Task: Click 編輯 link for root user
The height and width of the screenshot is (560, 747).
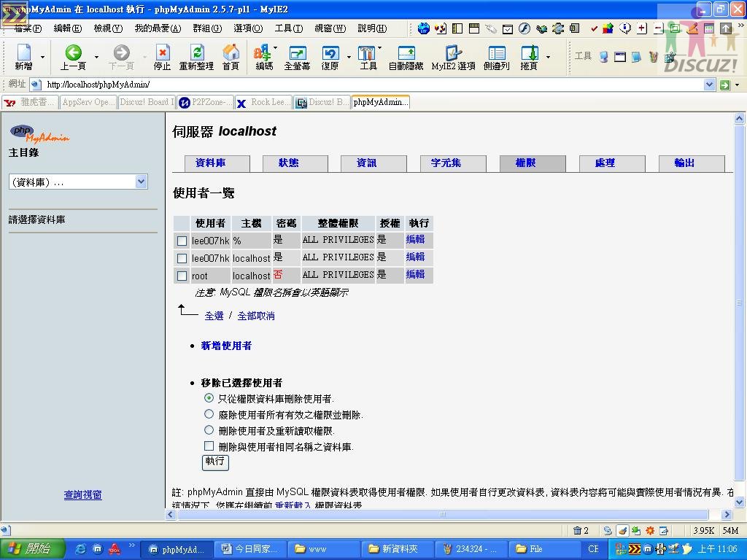Action: (x=415, y=274)
